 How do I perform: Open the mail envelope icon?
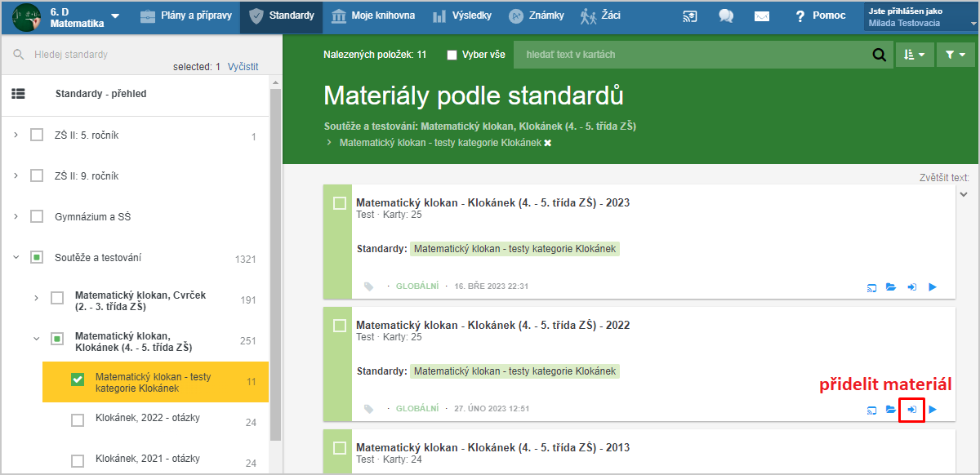tap(761, 16)
